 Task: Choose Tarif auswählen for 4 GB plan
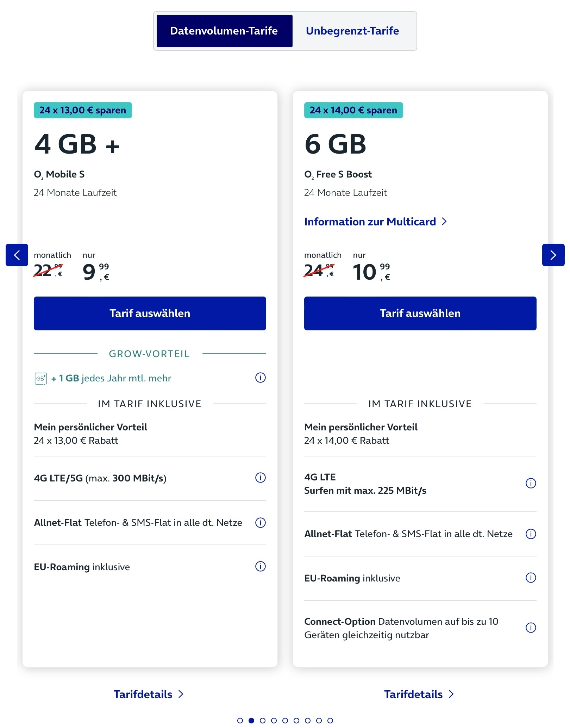(x=150, y=313)
